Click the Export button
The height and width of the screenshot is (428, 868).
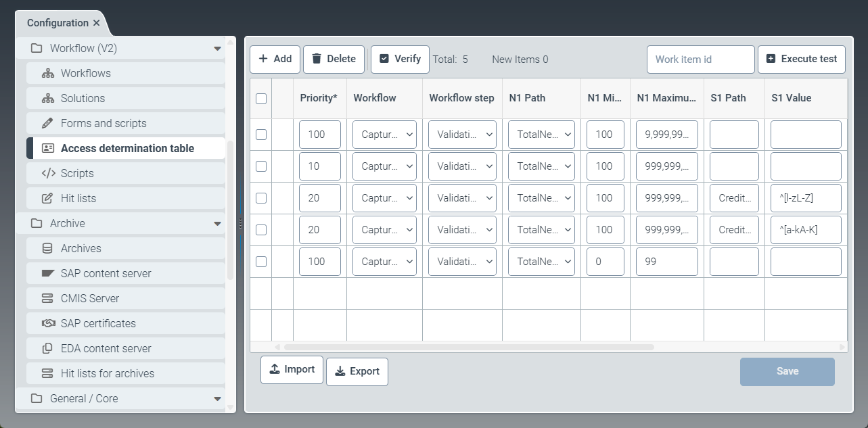tap(357, 371)
